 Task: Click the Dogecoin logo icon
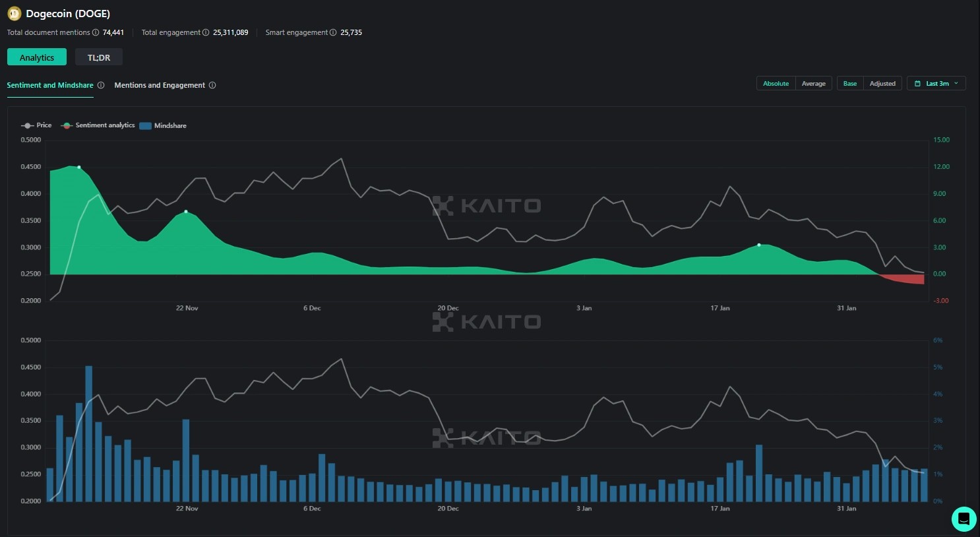click(14, 14)
